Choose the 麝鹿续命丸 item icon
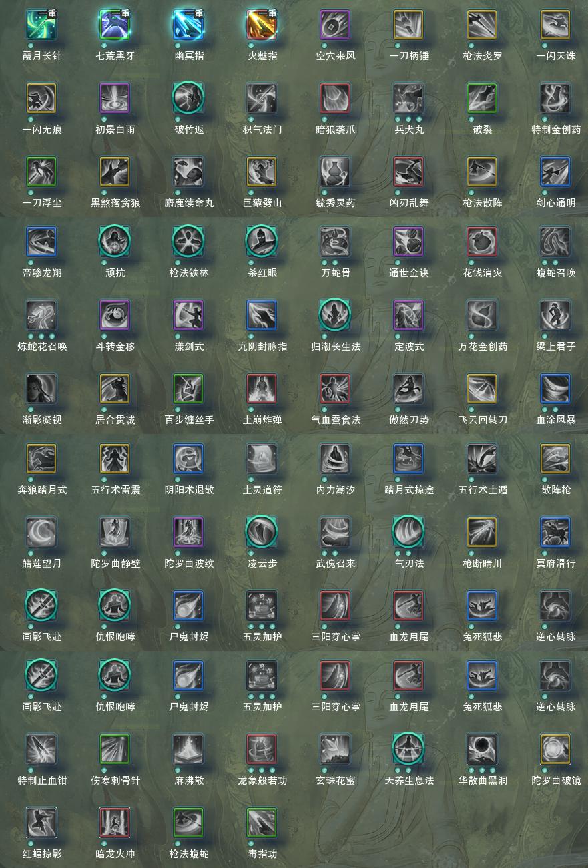This screenshot has width=588, height=868. [188, 172]
